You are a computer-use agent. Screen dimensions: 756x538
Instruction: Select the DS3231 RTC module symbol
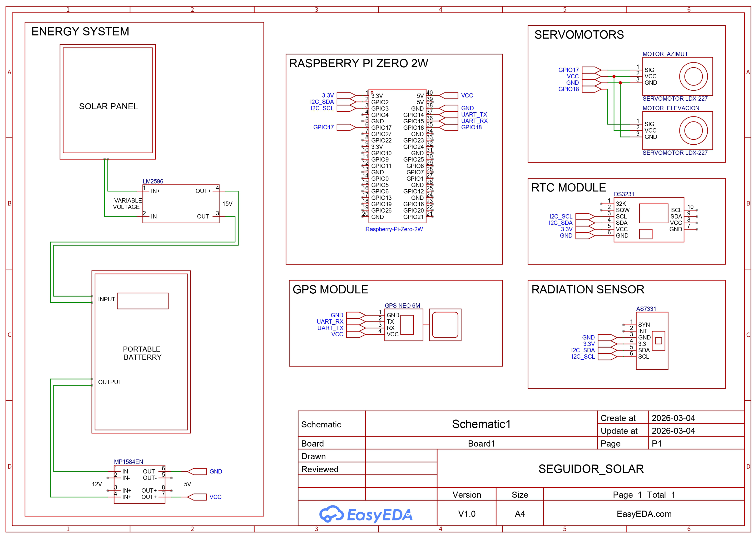648,220
